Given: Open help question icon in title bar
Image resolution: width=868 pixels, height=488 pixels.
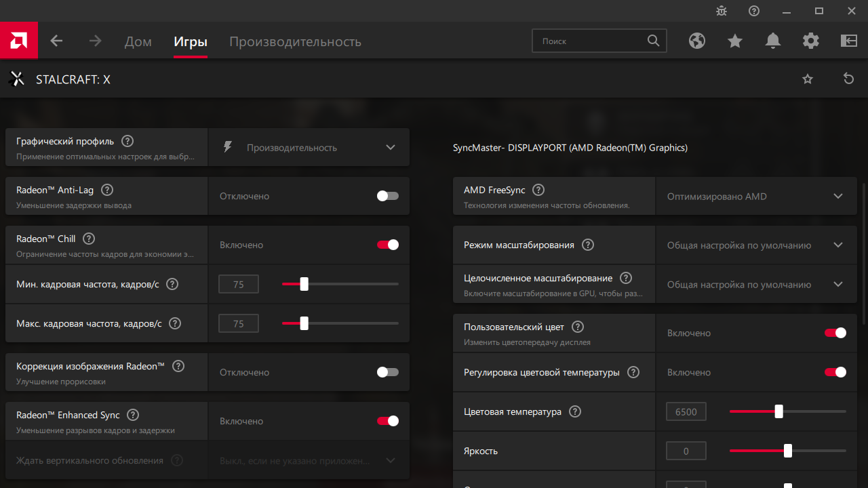Looking at the screenshot, I should (x=754, y=11).
